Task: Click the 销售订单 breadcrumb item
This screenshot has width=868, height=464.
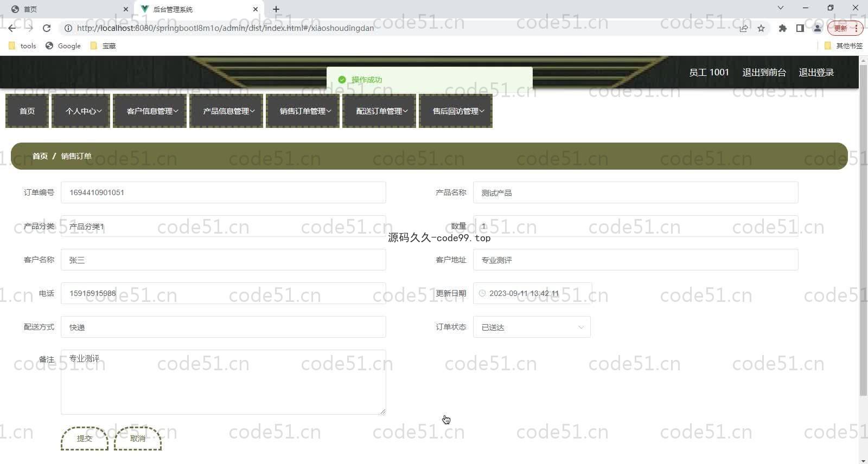Action: pos(76,156)
